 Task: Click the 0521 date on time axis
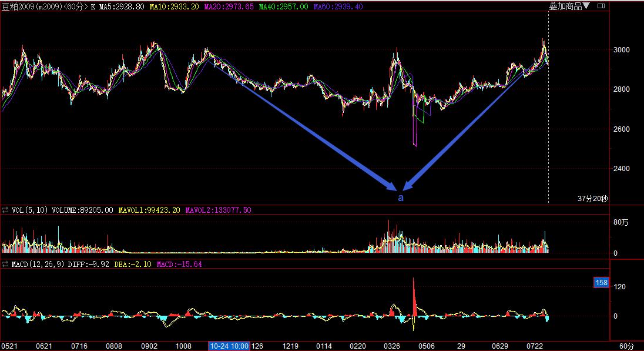pos(9,346)
